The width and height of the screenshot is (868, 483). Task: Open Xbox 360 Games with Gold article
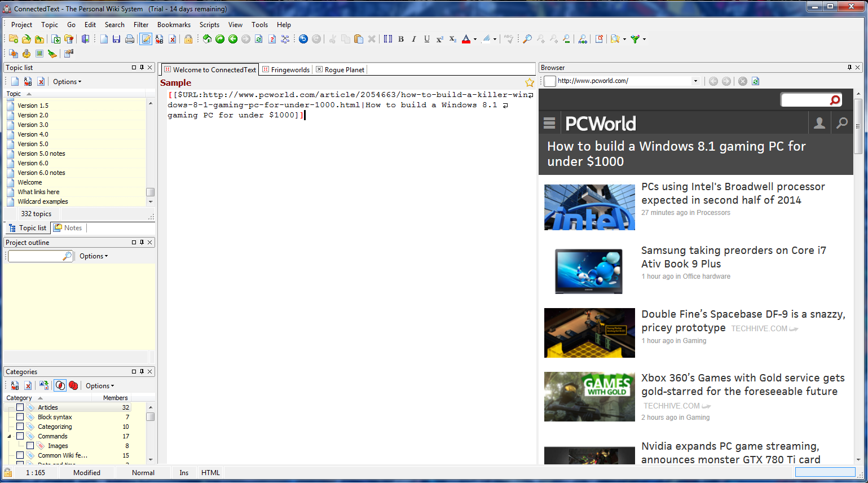pyautogui.click(x=743, y=385)
